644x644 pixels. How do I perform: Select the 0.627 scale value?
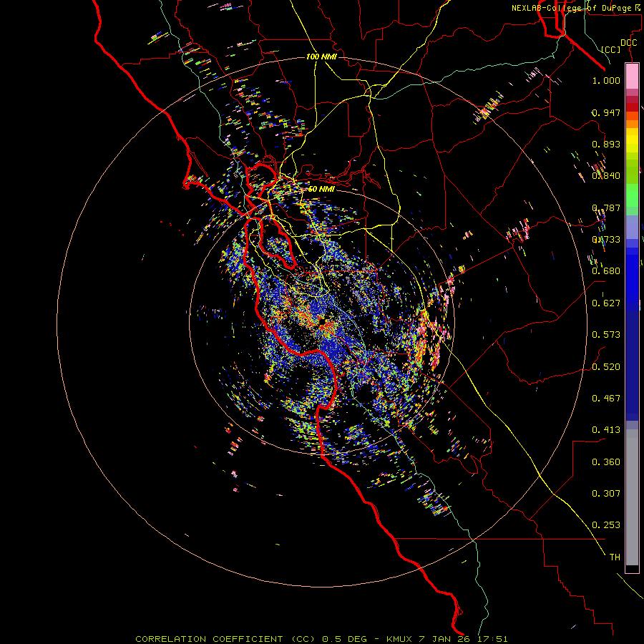[606, 303]
